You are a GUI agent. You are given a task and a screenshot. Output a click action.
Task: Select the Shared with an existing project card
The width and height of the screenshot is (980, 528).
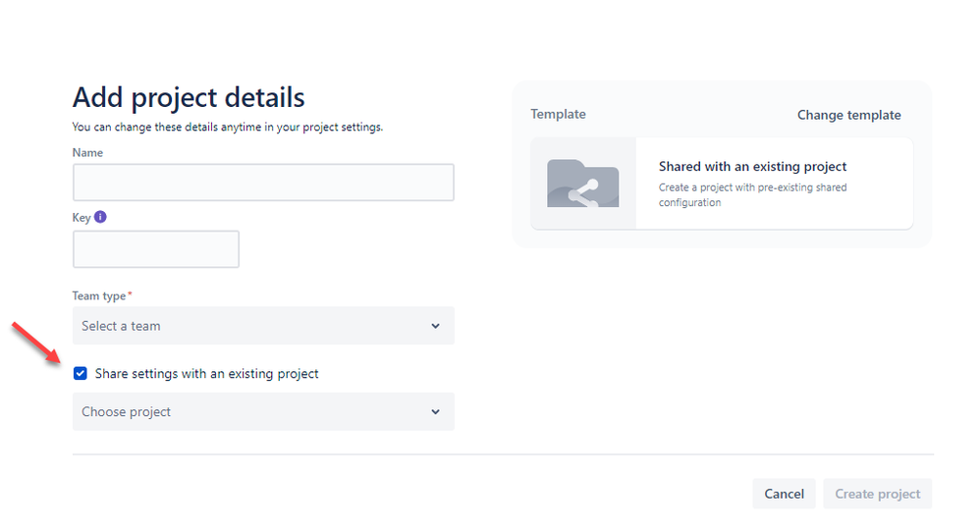pyautogui.click(x=722, y=184)
